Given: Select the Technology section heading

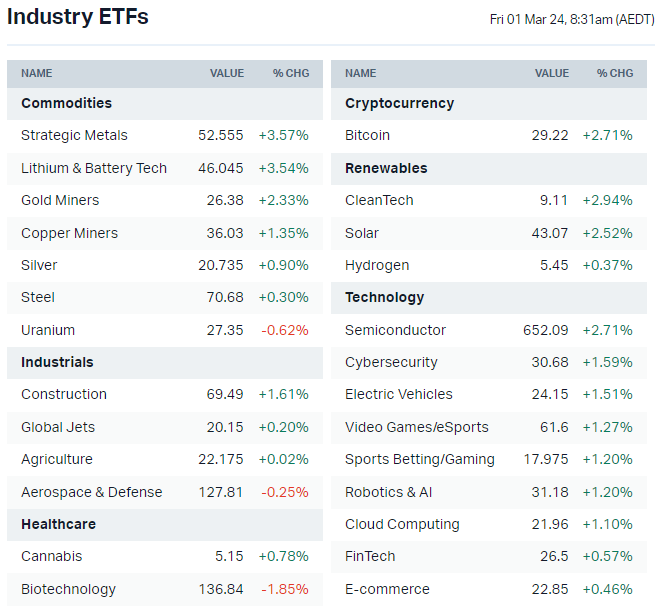Looking at the screenshot, I should tap(384, 297).
